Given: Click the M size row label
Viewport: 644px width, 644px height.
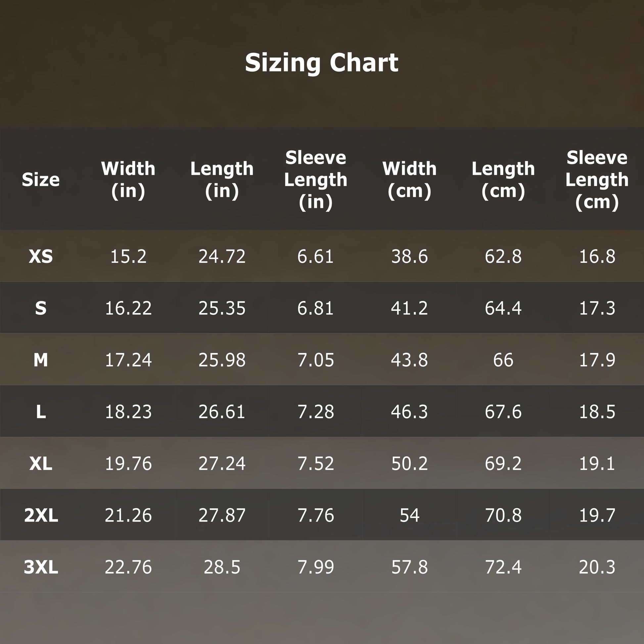Looking at the screenshot, I should (x=41, y=360).
